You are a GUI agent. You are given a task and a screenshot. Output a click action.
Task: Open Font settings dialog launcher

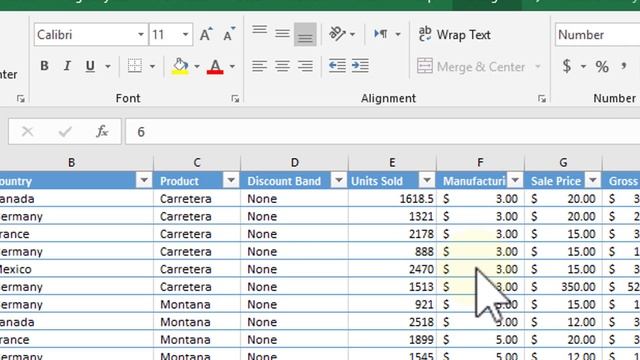(235, 98)
